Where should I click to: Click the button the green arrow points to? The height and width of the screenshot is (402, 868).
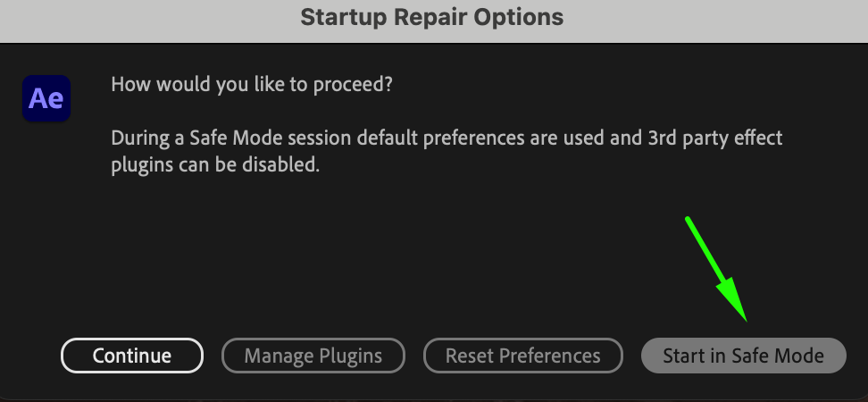(743, 356)
